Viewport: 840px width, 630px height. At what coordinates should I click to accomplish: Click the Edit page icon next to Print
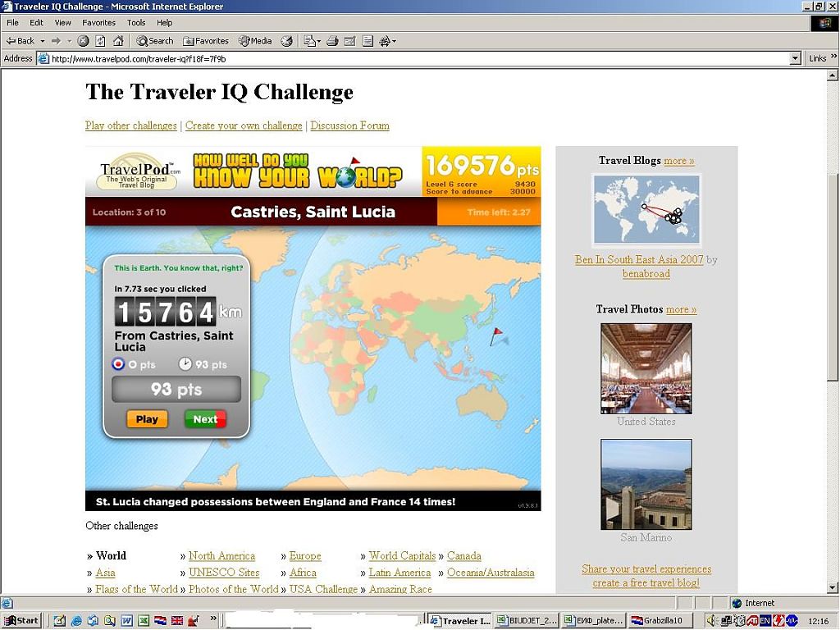click(349, 41)
